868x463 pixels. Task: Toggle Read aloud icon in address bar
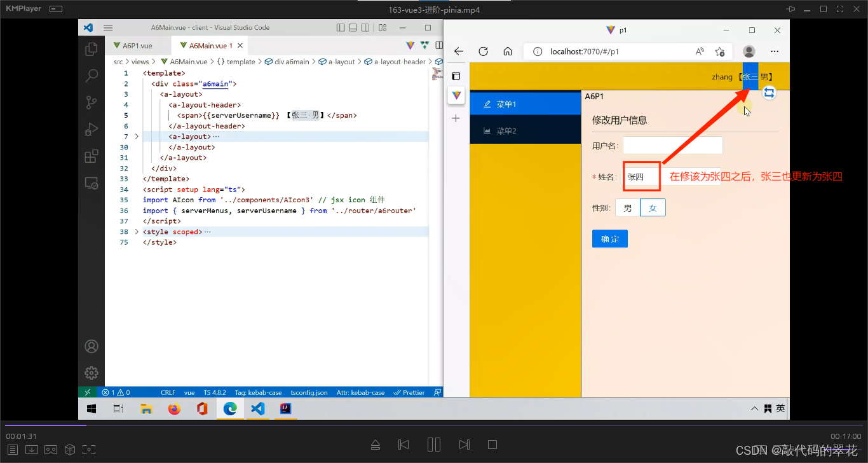tap(700, 52)
